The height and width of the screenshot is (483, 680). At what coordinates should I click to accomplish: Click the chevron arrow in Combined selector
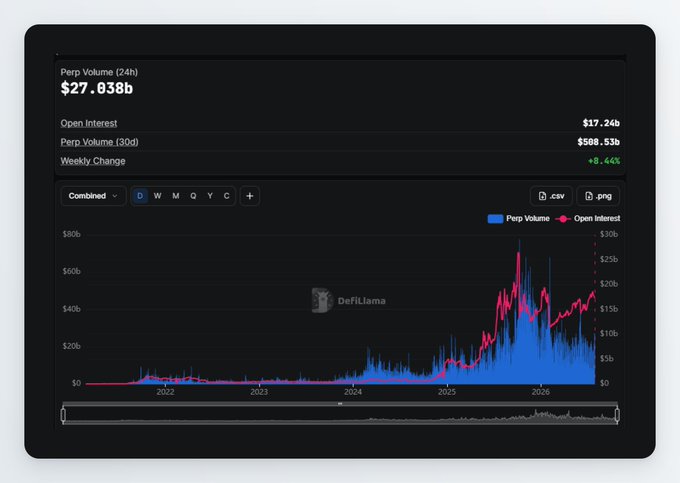click(x=115, y=196)
